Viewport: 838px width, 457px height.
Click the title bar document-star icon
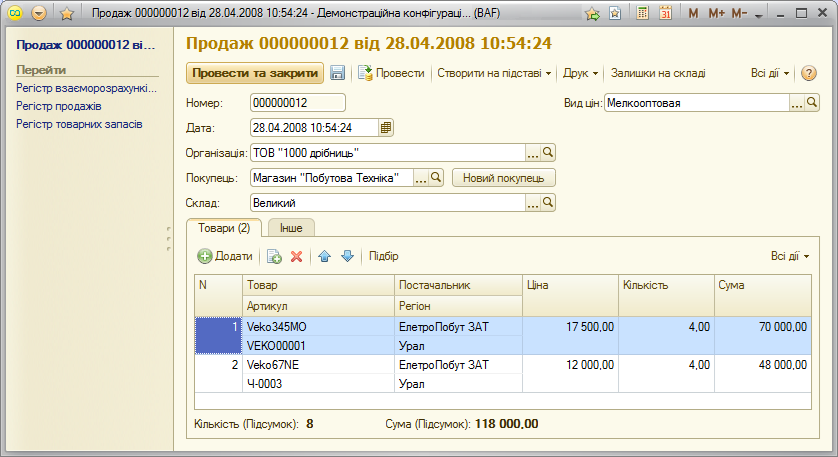click(615, 13)
